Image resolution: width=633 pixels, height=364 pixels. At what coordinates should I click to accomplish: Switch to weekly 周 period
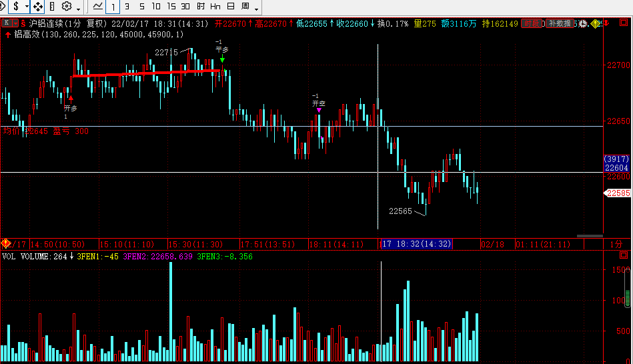[x=245, y=7]
